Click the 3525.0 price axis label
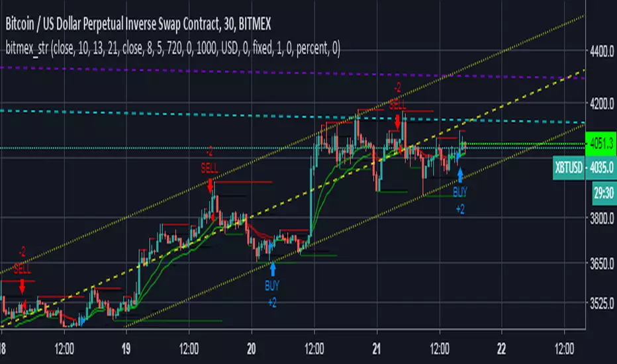The width and height of the screenshot is (617, 364). coord(602,303)
